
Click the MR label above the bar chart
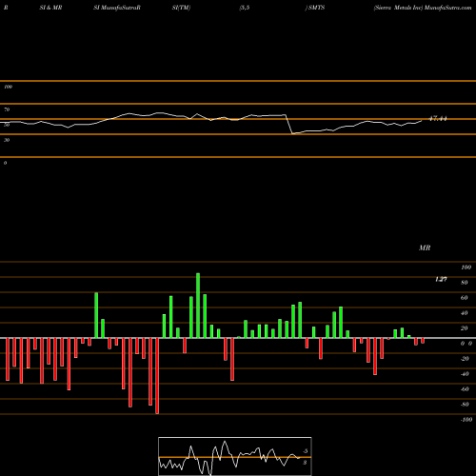pyautogui.click(x=425, y=248)
